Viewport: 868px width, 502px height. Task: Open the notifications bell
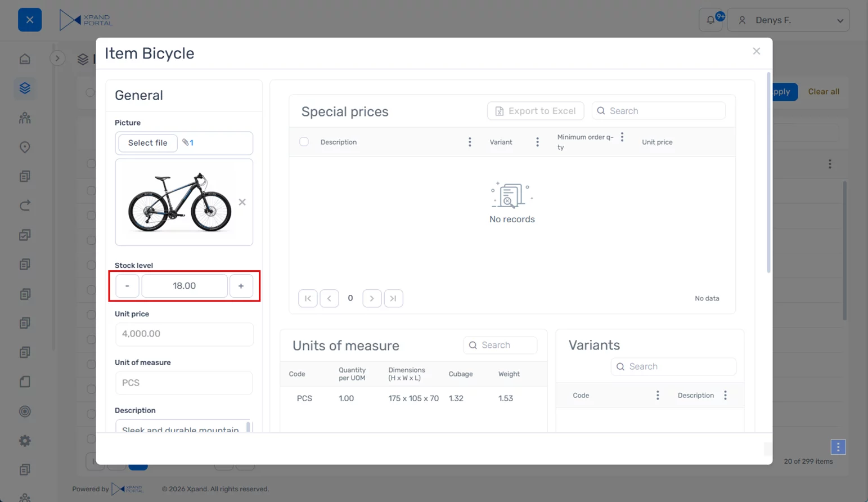coord(710,20)
